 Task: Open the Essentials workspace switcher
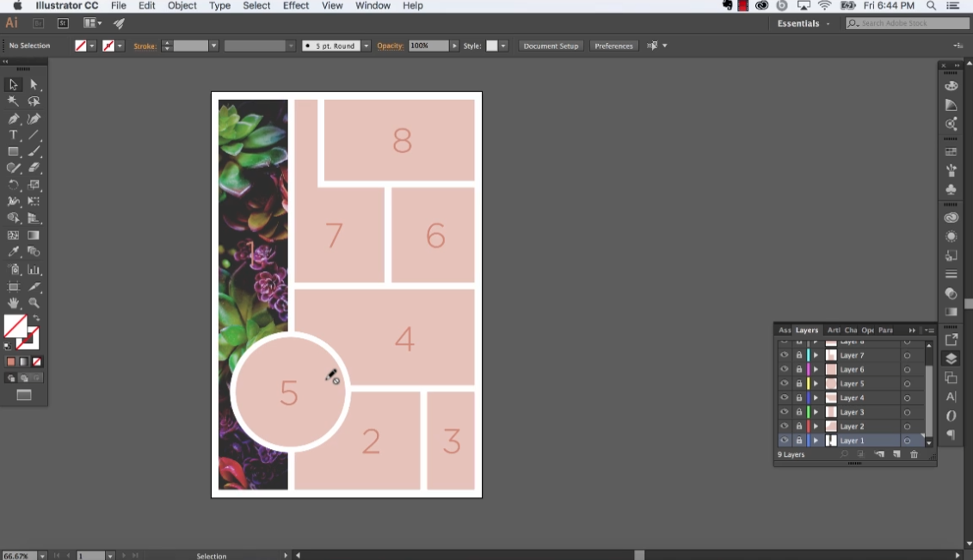click(x=803, y=23)
